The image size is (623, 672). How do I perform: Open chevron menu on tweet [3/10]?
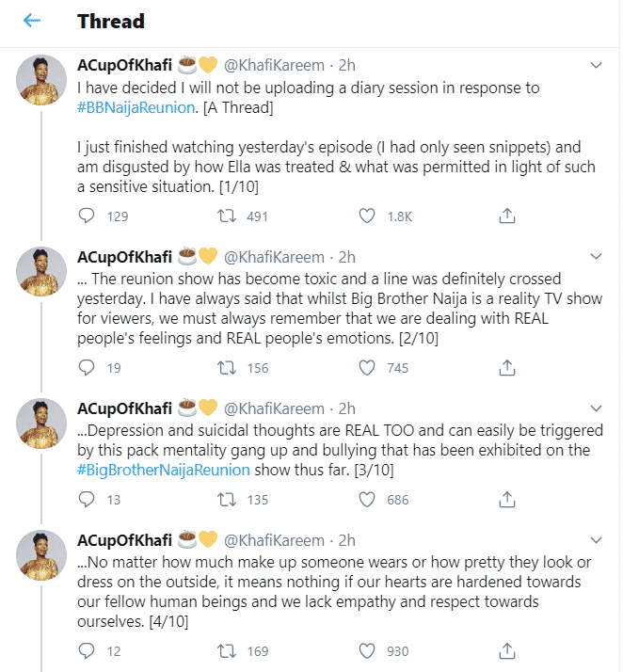[x=595, y=408]
